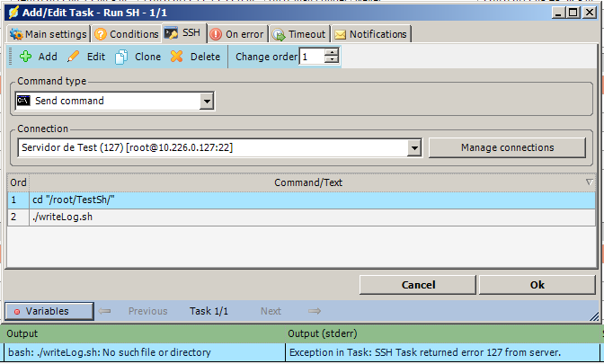The image size is (604, 364).
Task: Increase Change order with up arrow
Action: [x=332, y=53]
